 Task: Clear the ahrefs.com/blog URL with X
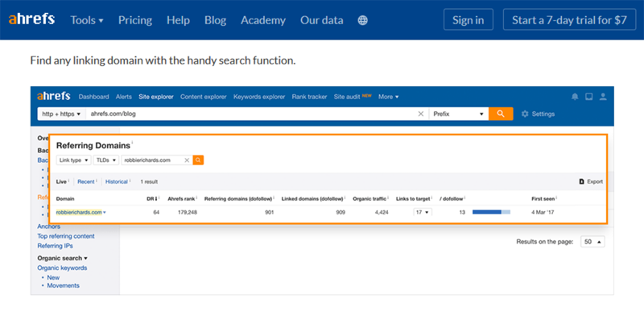point(420,114)
